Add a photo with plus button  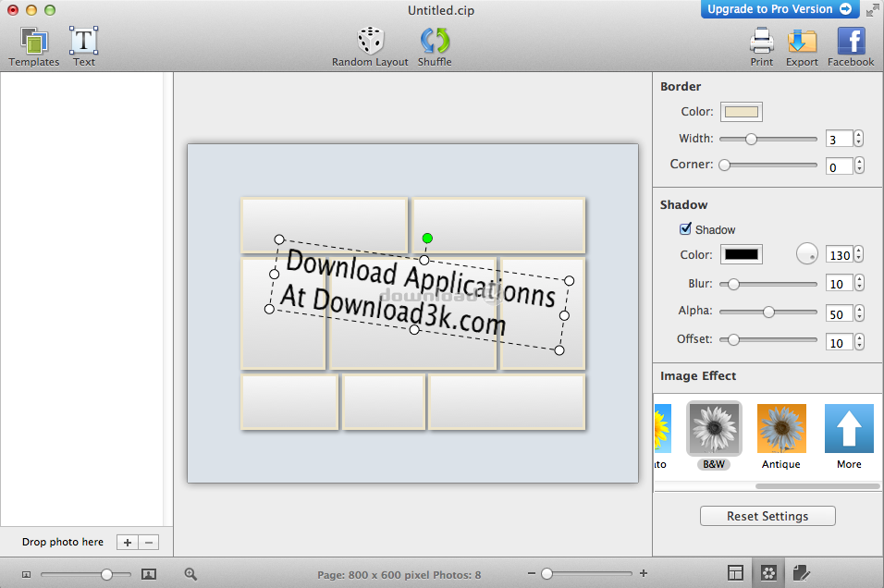(x=128, y=543)
